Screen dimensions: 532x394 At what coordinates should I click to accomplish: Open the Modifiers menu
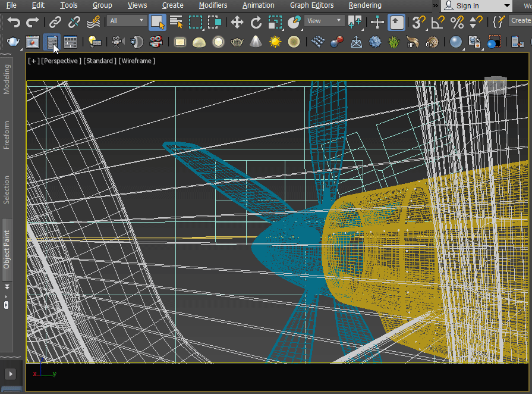(x=213, y=5)
